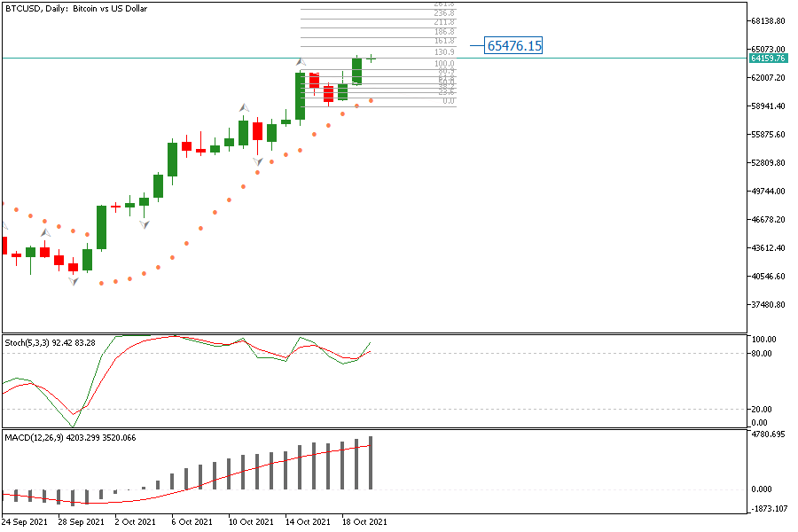The width and height of the screenshot is (798, 532).
Task: Click the 58941.40 price axis value
Action: tap(768, 106)
